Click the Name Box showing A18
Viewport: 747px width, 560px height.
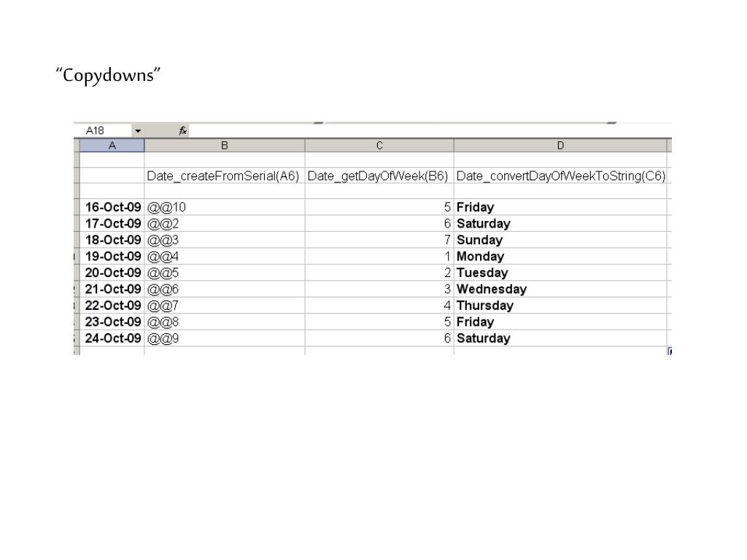pyautogui.click(x=103, y=131)
